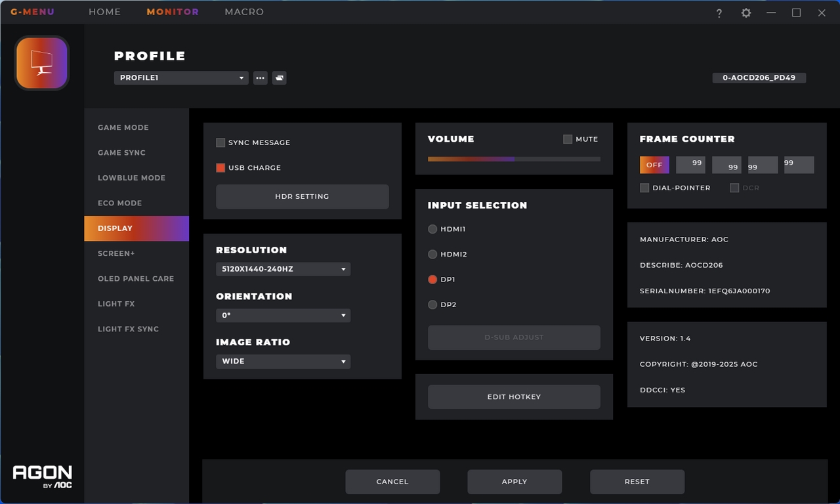This screenshot has height=504, width=840.
Task: Click the Copyright @2019-2025 AOC text
Action: (x=699, y=364)
